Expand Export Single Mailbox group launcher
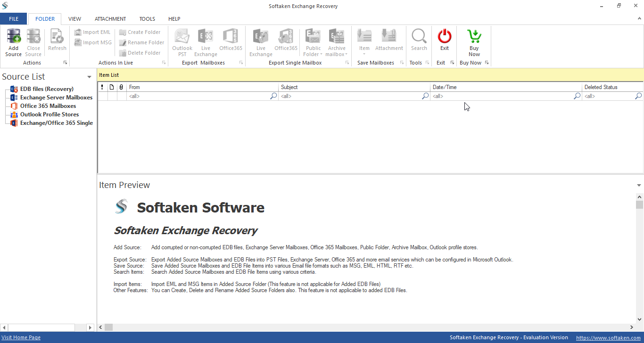Screen dimensions: 644x343 tap(347, 63)
